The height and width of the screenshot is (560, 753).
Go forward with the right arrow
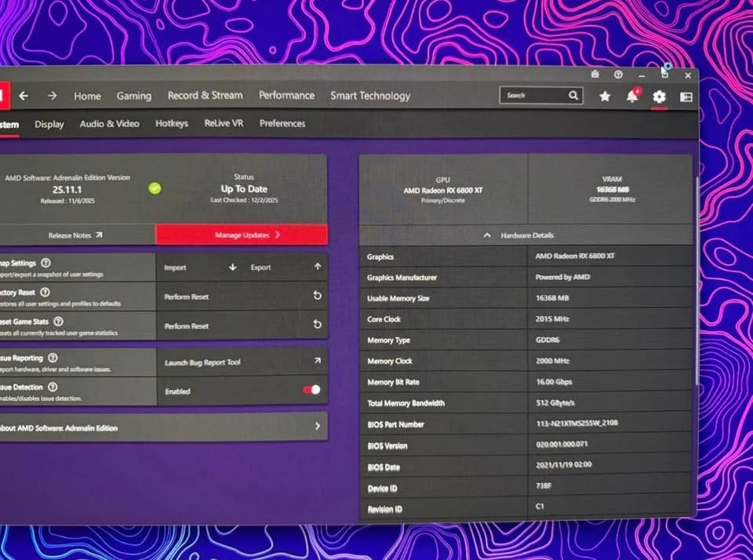53,96
